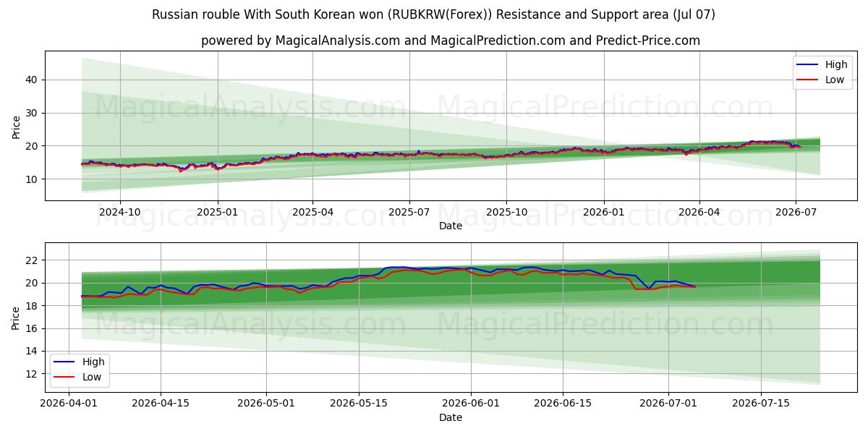Click the 2026-01 date tick label
Image resolution: width=868 pixels, height=434 pixels.
coord(604,212)
